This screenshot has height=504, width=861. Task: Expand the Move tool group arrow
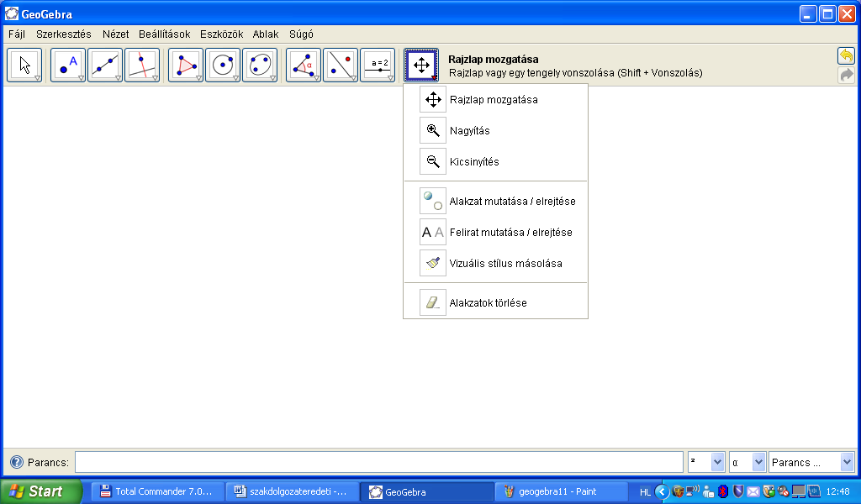(37, 78)
